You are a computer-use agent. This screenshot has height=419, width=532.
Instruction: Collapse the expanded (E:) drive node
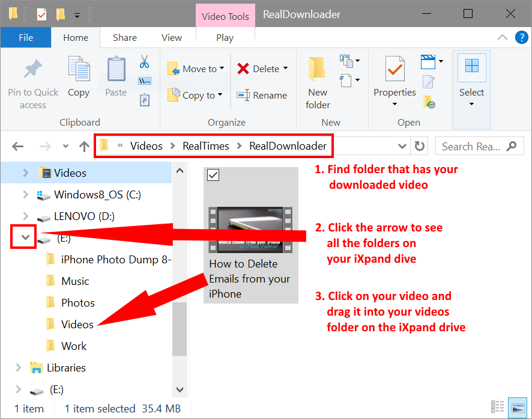tap(25, 237)
